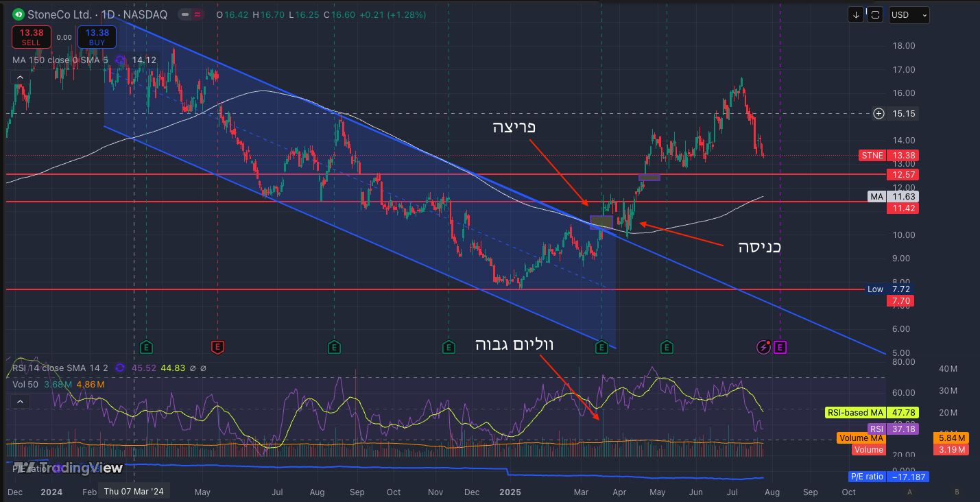Click the 5.84 M volume MA value
980x502 pixels.
coord(951,438)
